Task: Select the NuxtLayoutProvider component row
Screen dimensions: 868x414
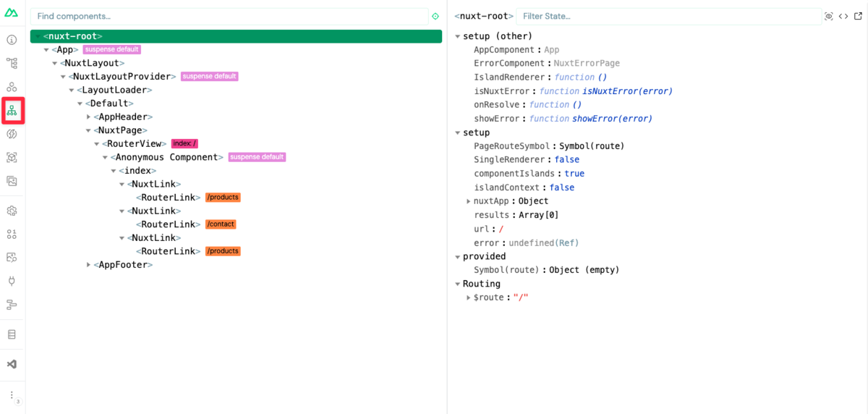Action: (236, 77)
